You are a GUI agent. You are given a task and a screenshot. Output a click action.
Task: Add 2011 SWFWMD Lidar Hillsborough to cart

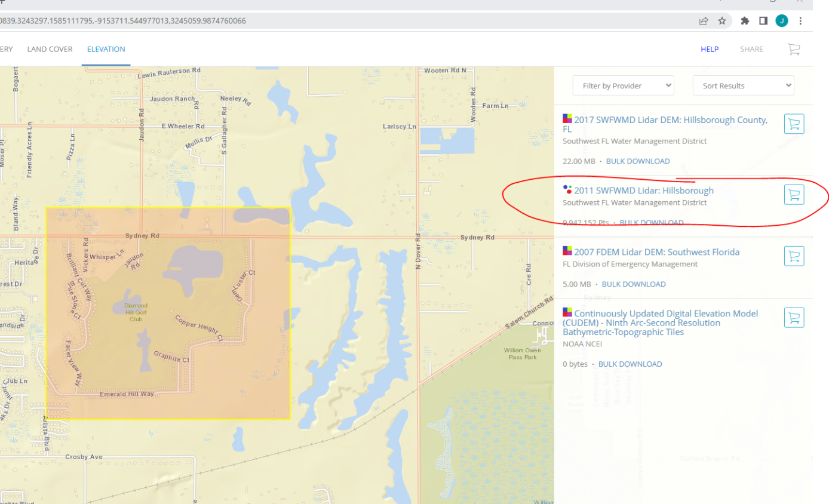794,195
